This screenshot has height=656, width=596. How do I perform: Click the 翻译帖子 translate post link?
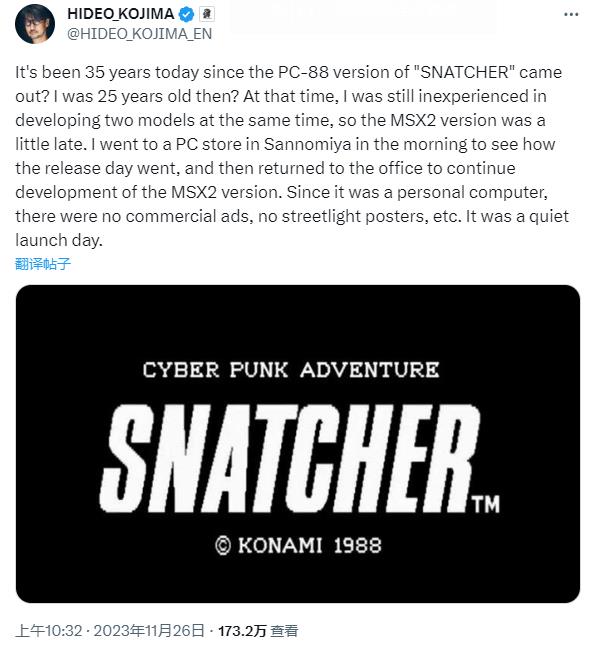pyautogui.click(x=43, y=264)
